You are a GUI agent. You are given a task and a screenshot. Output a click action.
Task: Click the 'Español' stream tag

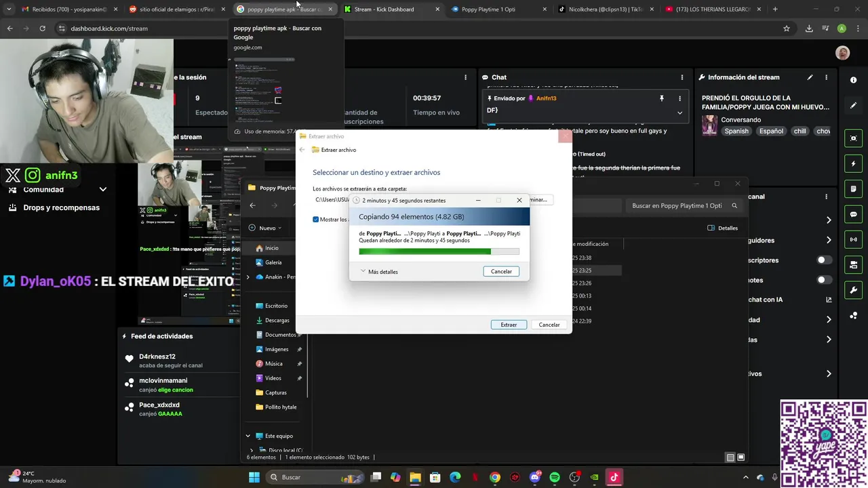click(x=771, y=131)
